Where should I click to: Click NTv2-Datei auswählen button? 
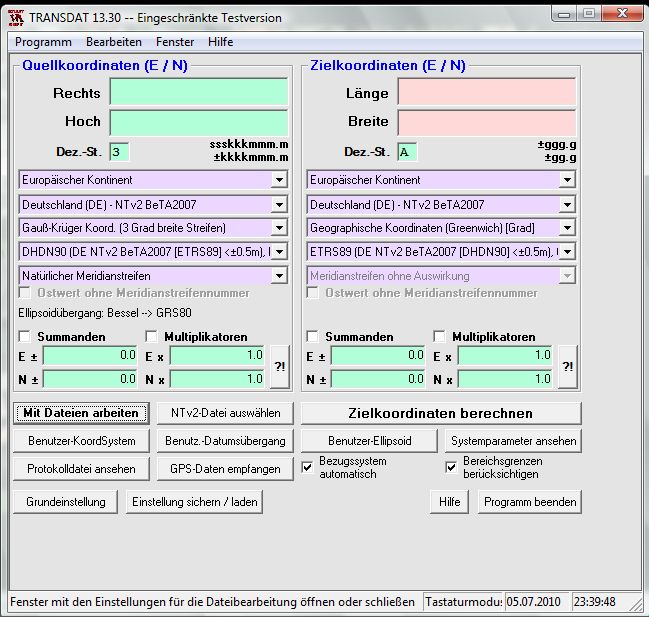(x=226, y=413)
